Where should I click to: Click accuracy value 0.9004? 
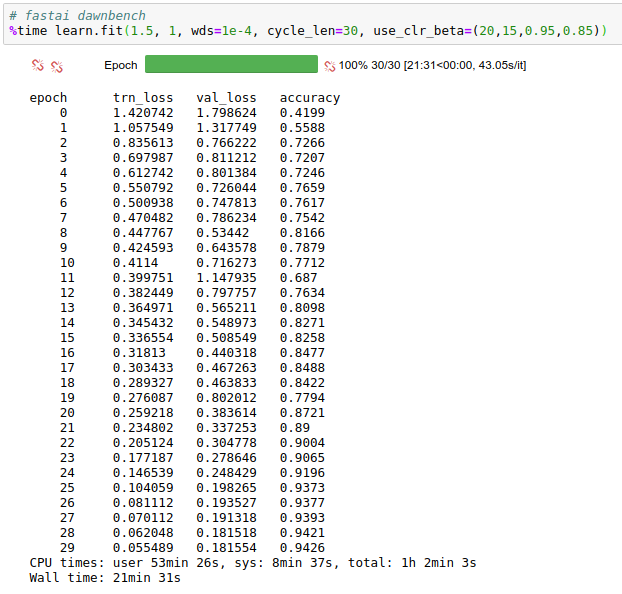pos(302,443)
